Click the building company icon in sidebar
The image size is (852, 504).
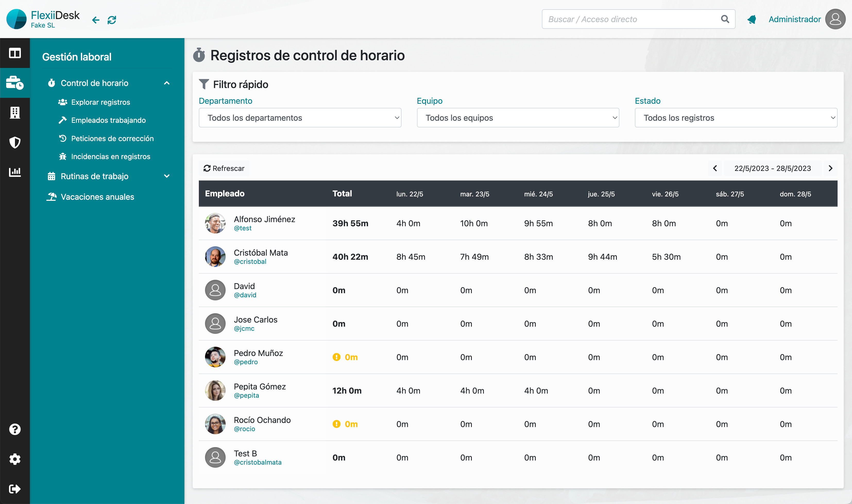point(15,112)
